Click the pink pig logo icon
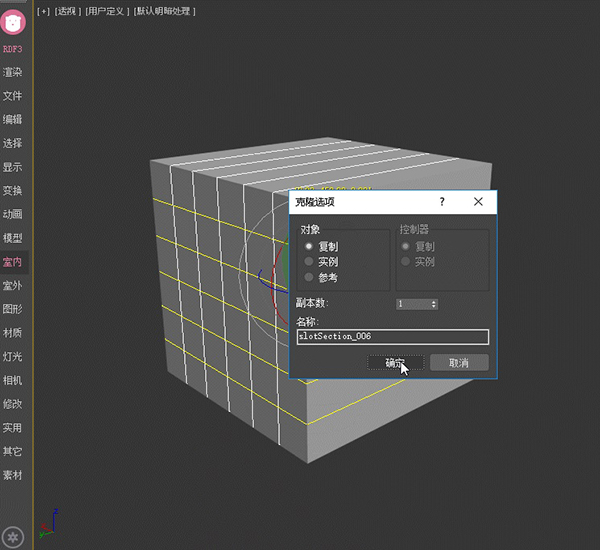 pos(15,22)
